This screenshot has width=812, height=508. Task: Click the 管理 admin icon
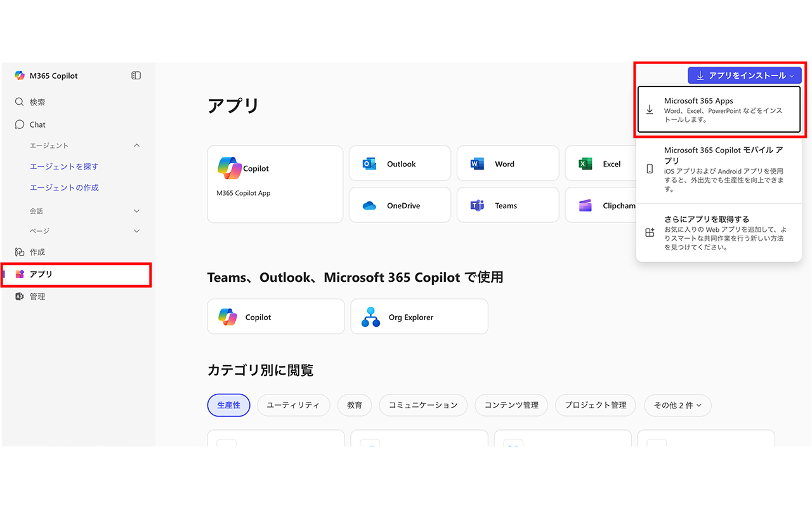pyautogui.click(x=20, y=297)
